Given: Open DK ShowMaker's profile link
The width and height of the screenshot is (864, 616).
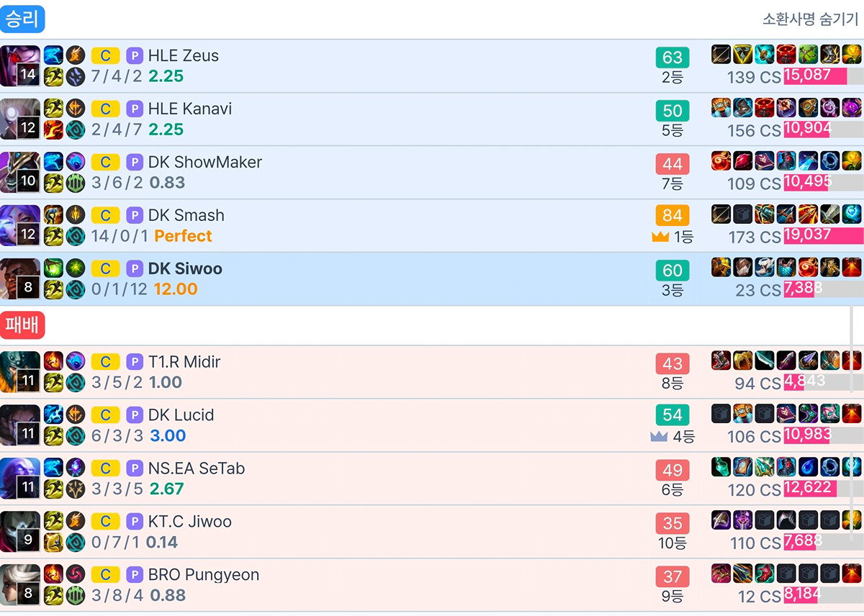Looking at the screenshot, I should 204,162.
